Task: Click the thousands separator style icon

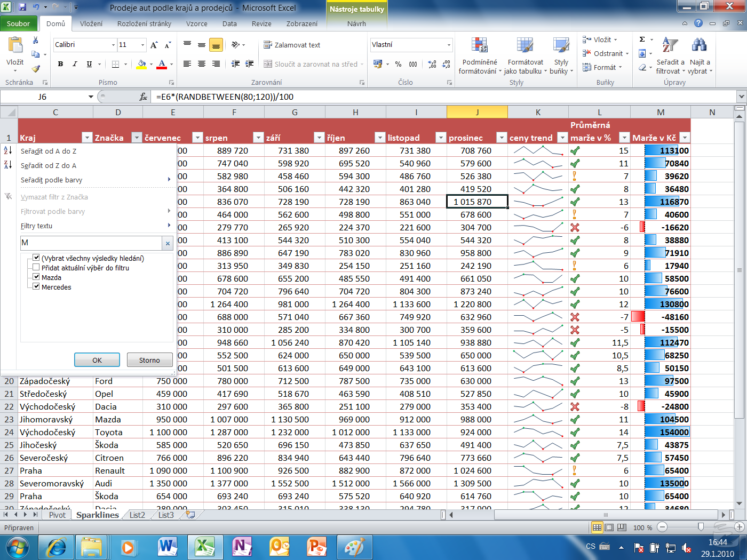Action: pyautogui.click(x=413, y=64)
